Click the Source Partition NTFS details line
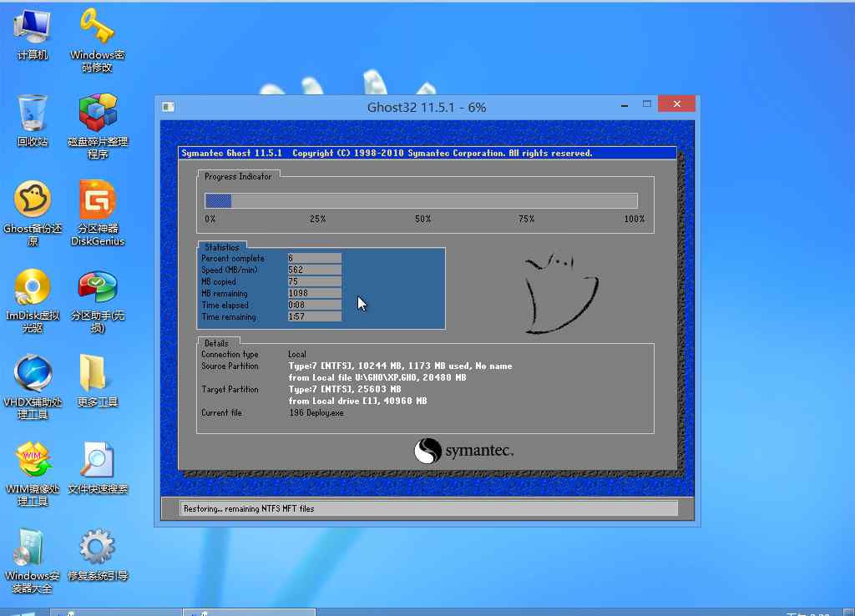The width and height of the screenshot is (855, 616). pyautogui.click(x=400, y=366)
